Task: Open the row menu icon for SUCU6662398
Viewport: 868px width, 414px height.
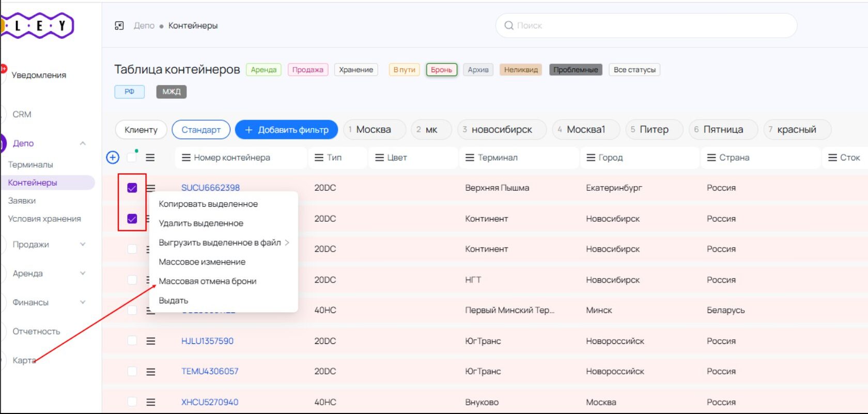Action: point(151,188)
